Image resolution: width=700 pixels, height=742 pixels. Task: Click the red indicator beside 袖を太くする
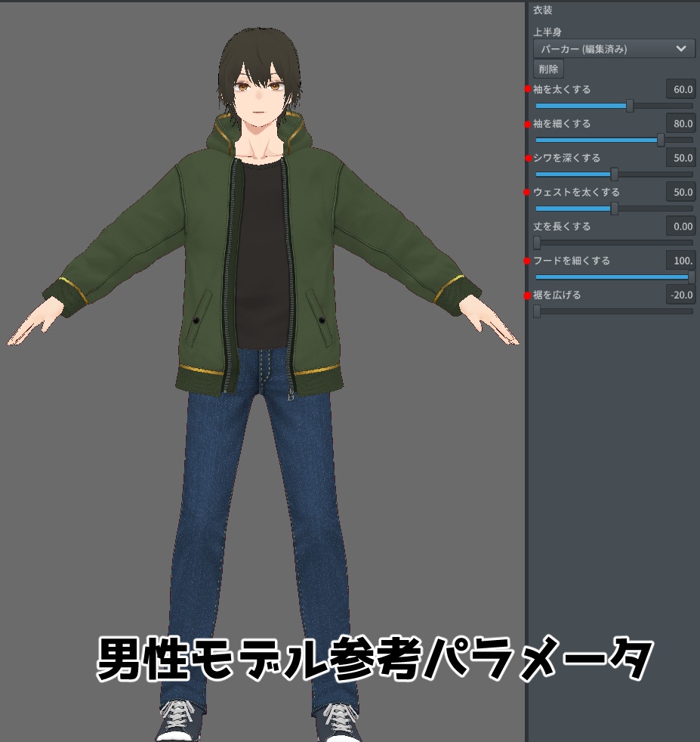(528, 89)
